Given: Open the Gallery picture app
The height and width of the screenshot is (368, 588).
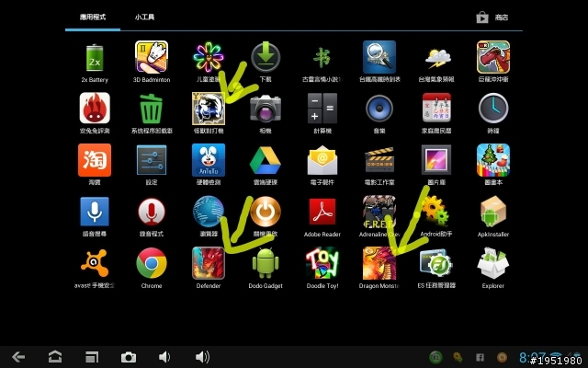Looking at the screenshot, I should (436, 160).
